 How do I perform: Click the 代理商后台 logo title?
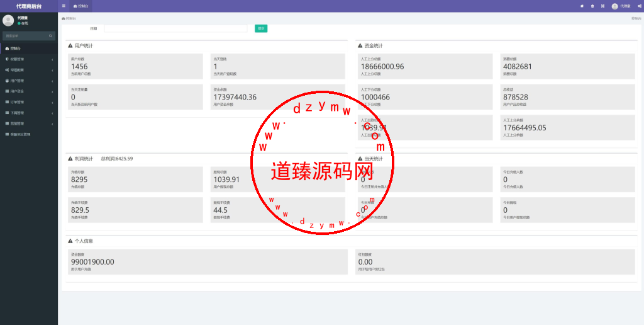pos(29,6)
